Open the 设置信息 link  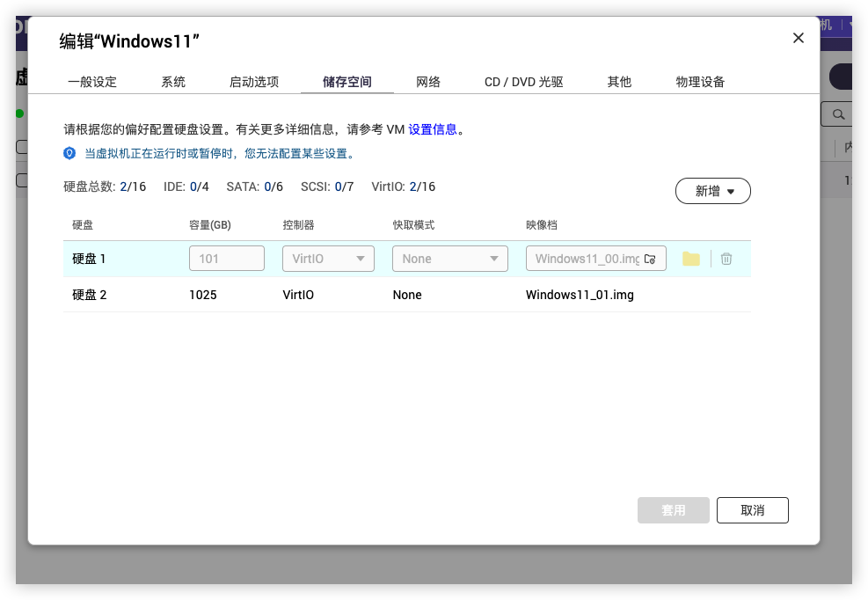coord(433,129)
